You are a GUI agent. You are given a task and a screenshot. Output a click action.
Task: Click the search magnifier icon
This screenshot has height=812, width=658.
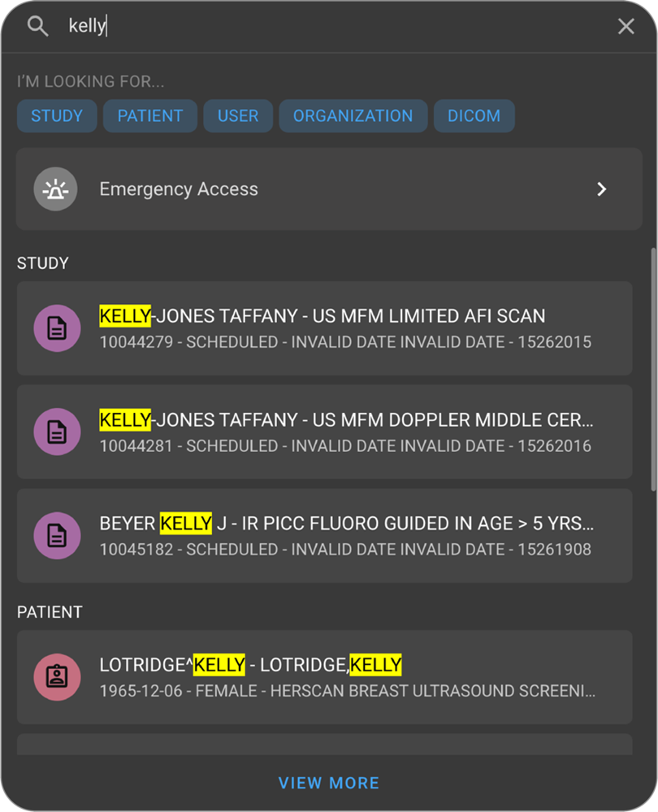pos(37,26)
